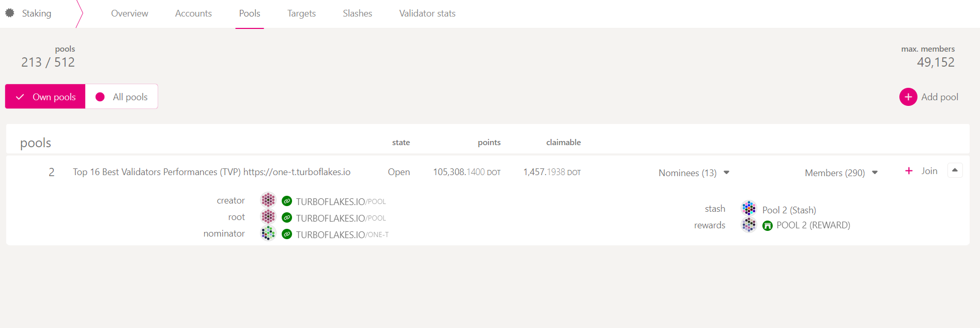Click the pink plus Add pool icon
The image size is (980, 328).
(908, 97)
